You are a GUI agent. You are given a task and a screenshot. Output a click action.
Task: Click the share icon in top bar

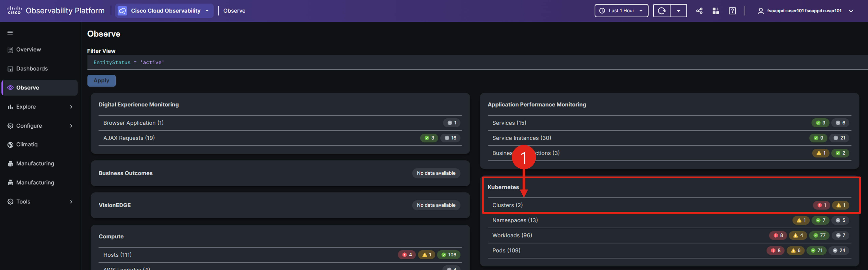point(699,11)
